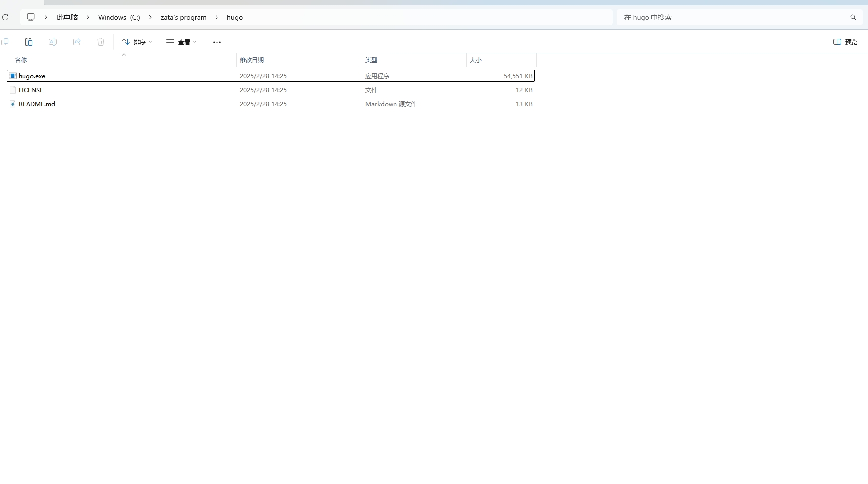Click the date cell of README.md row

coord(263,104)
